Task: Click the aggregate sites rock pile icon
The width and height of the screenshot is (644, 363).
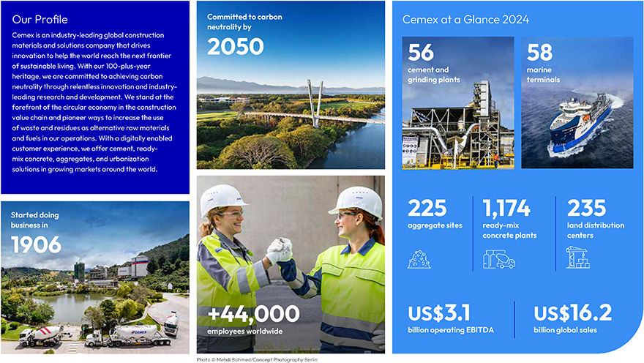Action: coord(419,258)
